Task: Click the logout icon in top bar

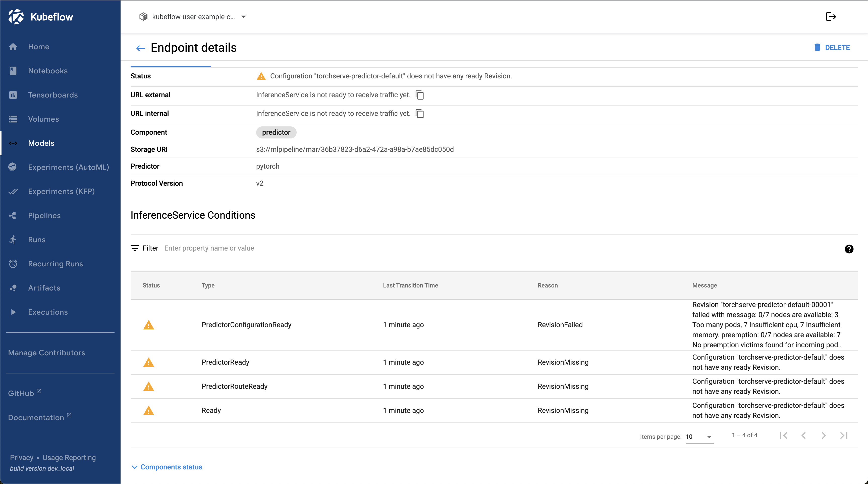Action: pos(831,17)
